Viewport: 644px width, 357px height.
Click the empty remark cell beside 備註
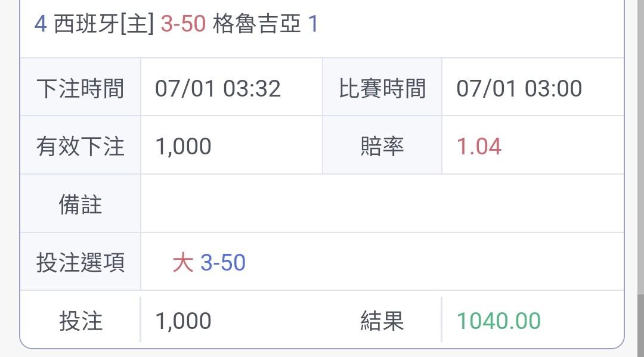point(382,204)
